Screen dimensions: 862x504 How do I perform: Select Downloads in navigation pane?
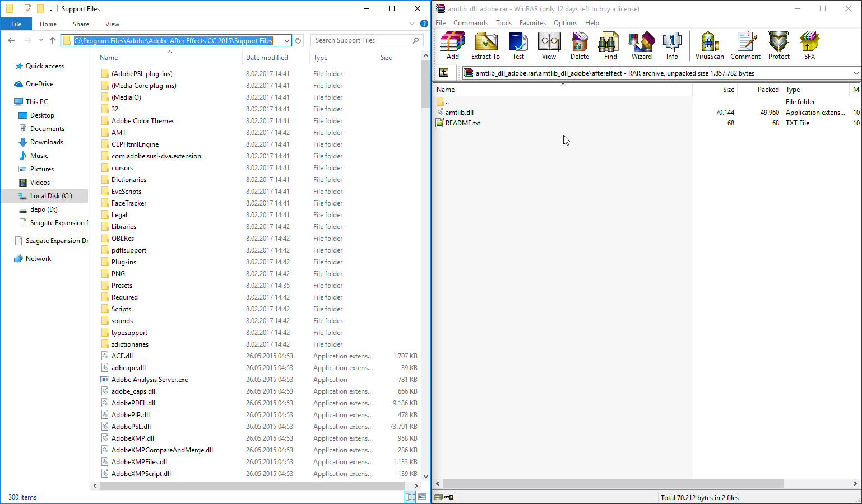[x=47, y=142]
